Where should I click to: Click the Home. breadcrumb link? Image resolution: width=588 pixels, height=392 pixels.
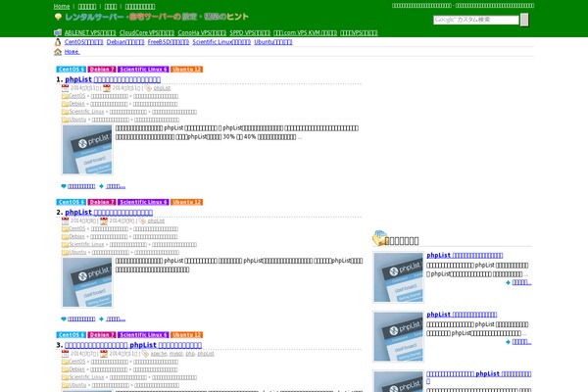72,52
